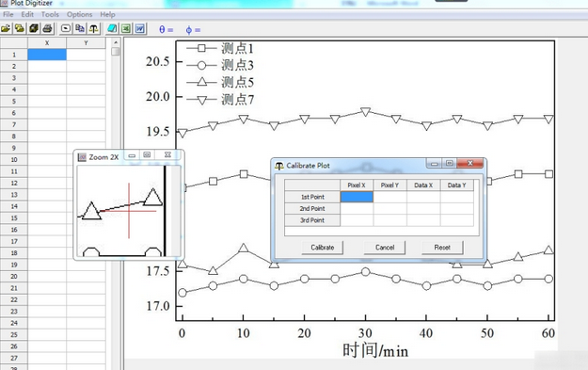Select highlighted X cell in row 1
The width and height of the screenshot is (588, 370).
pyautogui.click(x=47, y=55)
